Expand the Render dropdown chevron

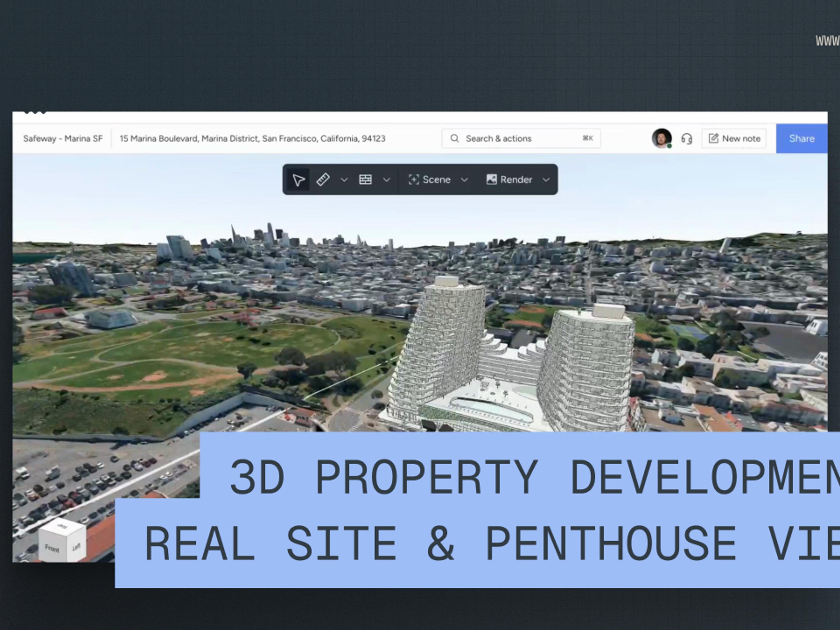click(x=546, y=180)
